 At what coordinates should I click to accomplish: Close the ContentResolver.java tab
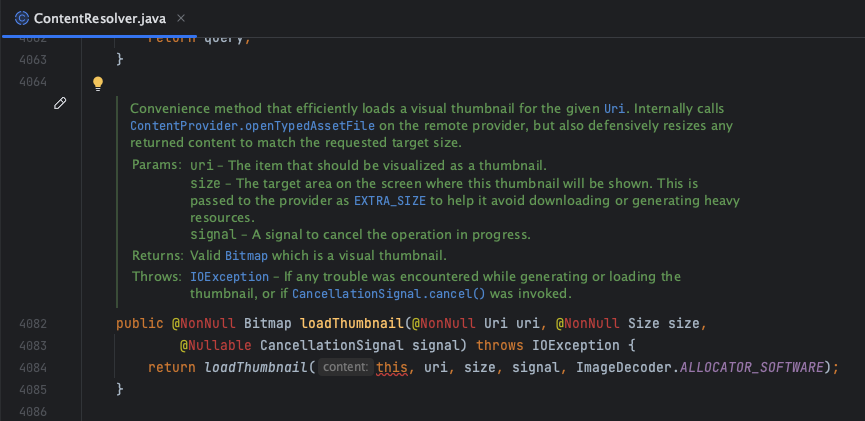pos(180,18)
